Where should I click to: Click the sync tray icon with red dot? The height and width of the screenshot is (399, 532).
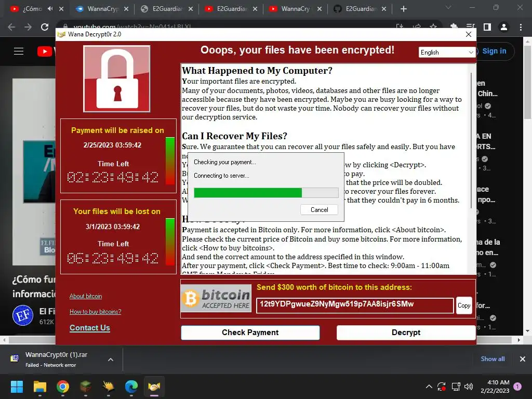(442, 387)
